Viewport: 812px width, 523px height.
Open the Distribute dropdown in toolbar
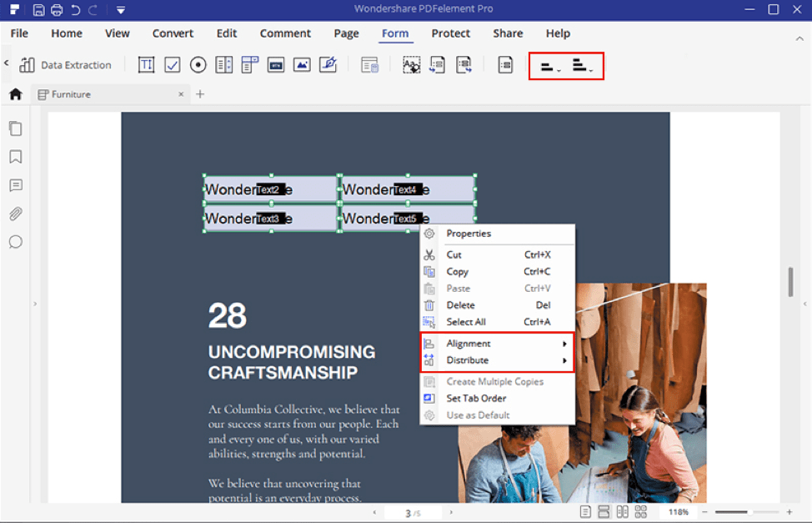tap(582, 66)
